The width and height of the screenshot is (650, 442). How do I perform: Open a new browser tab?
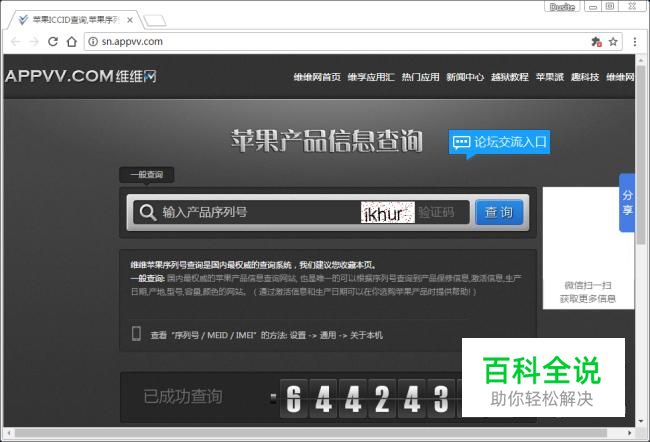[155, 20]
